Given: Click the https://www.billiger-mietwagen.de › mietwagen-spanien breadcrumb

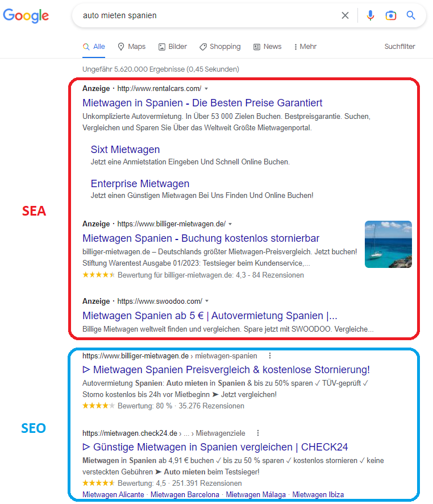Looking at the screenshot, I should tap(170, 356).
